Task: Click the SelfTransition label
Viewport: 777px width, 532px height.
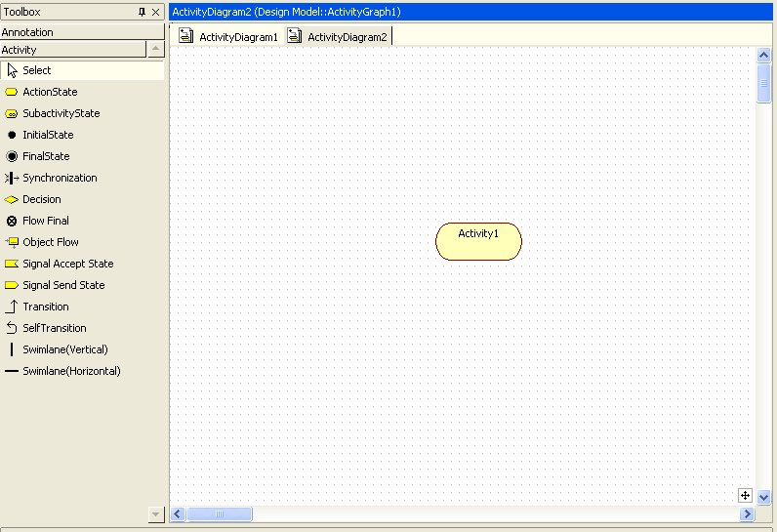Action: pos(55,328)
